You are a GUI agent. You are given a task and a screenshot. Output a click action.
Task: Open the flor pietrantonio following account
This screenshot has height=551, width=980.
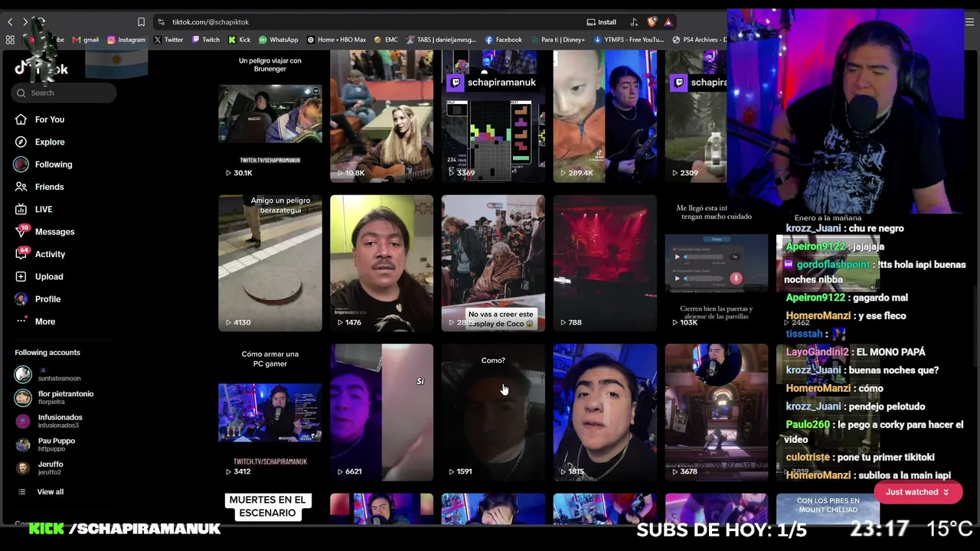coord(54,398)
